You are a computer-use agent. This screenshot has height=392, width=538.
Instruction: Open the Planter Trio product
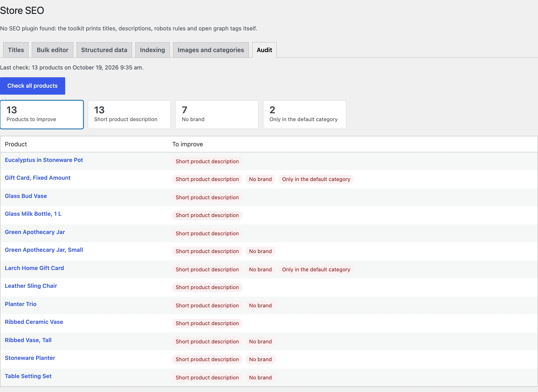[21, 304]
